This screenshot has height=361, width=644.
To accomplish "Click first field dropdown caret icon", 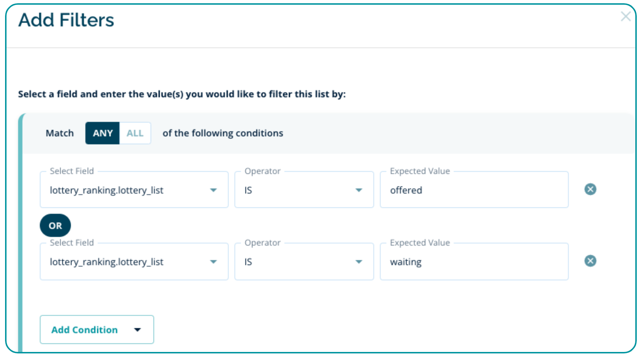I will coord(213,190).
